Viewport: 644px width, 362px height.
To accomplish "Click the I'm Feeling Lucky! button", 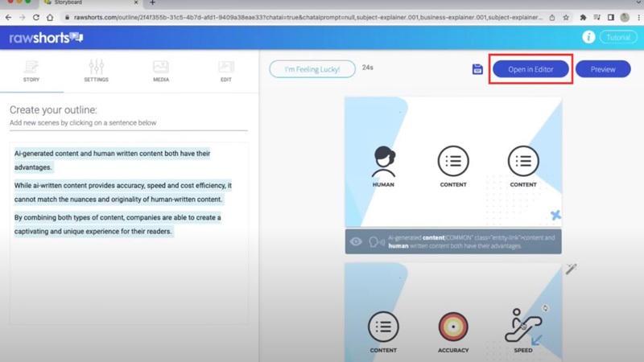I will [312, 69].
